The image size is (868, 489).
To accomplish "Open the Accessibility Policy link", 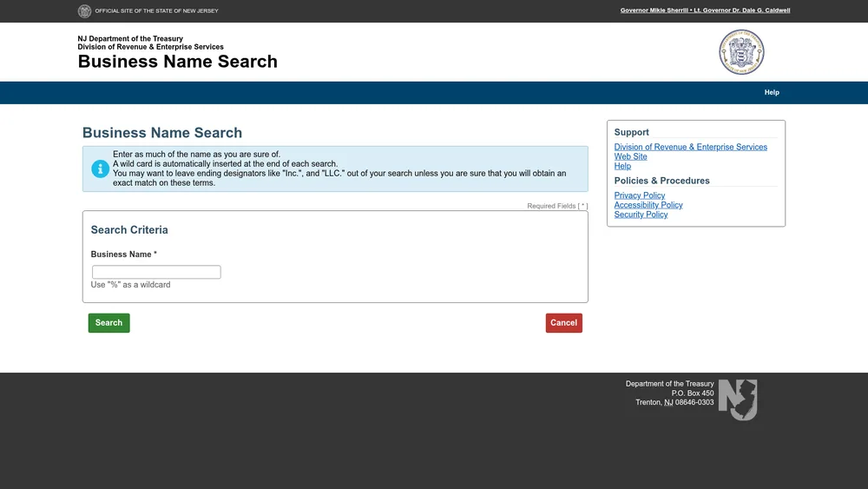I will (648, 205).
